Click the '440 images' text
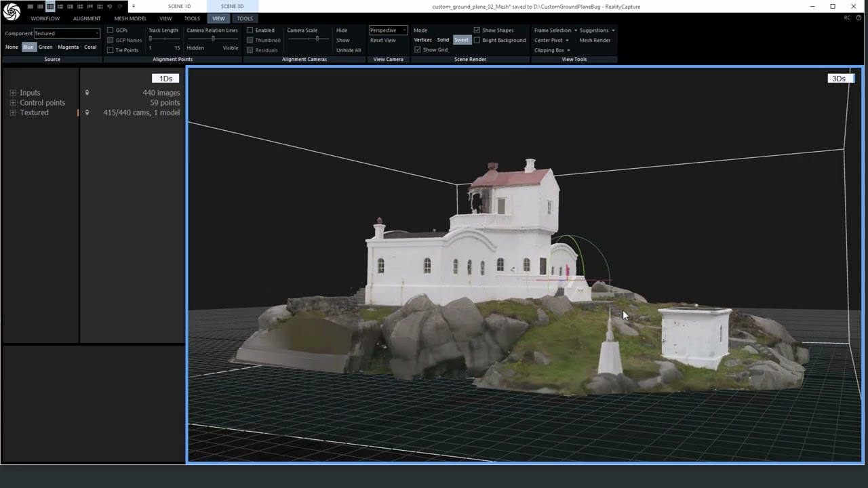Image resolution: width=868 pixels, height=488 pixels. coord(161,93)
